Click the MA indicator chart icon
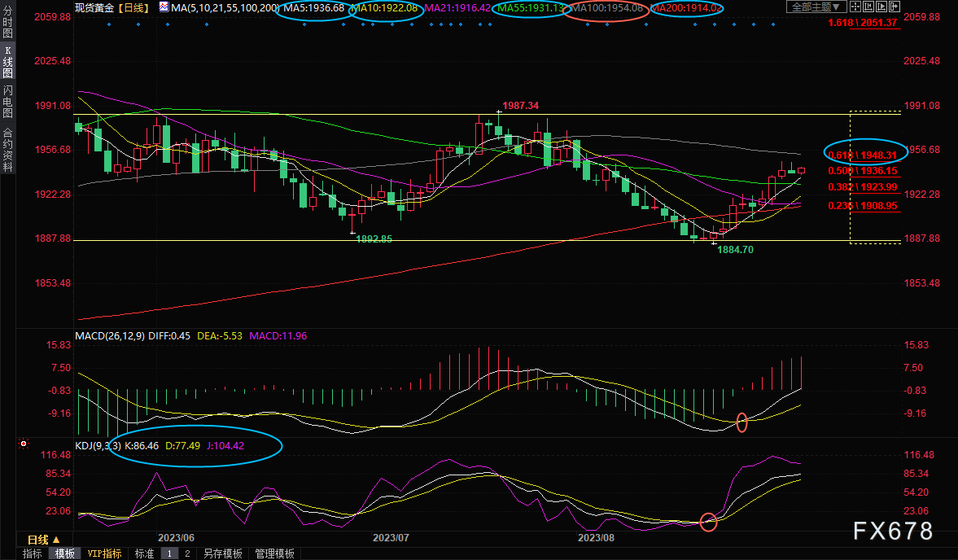958x560 pixels. pos(164,7)
